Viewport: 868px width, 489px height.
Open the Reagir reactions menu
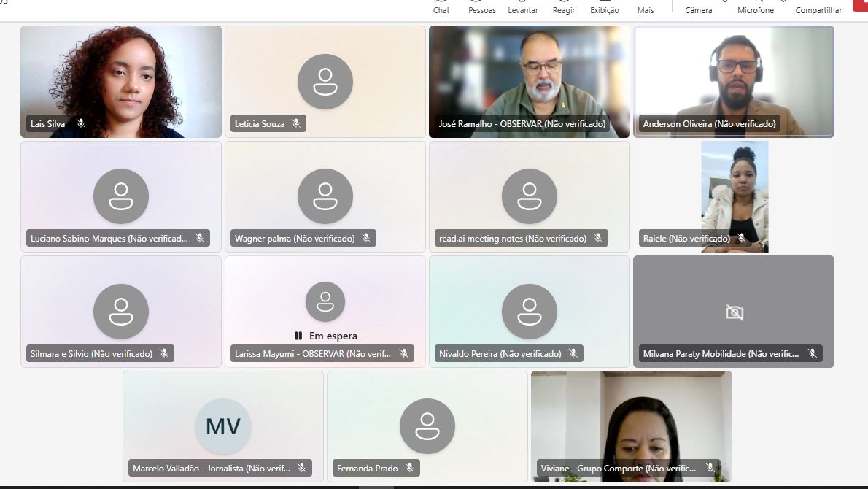coord(564,8)
